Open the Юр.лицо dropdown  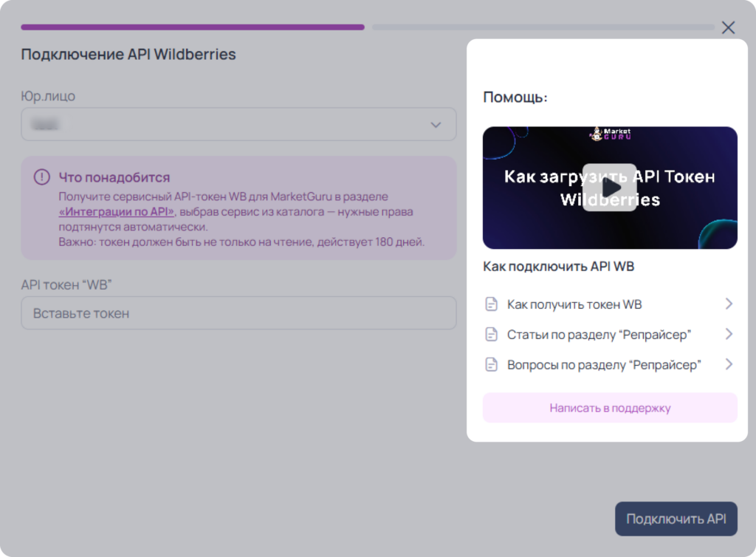(x=238, y=124)
